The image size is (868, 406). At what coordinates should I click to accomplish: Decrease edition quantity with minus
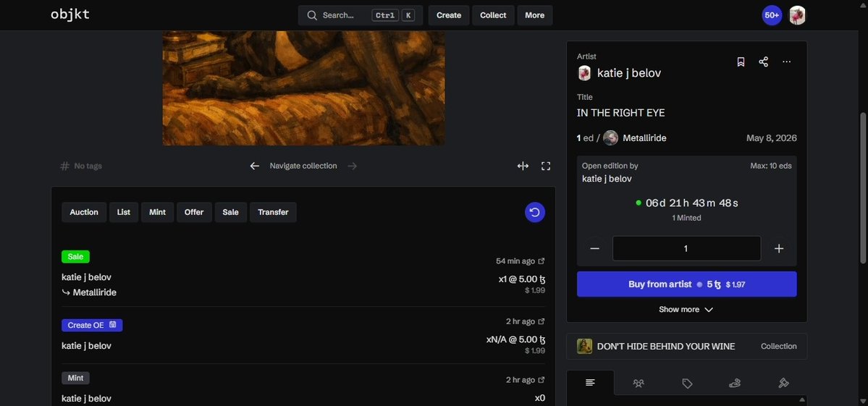click(594, 248)
